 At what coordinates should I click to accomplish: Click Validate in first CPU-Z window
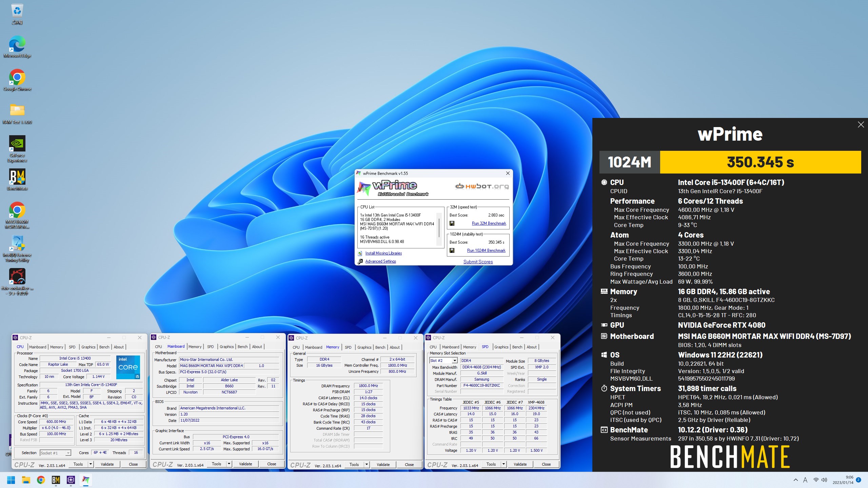[107, 464]
